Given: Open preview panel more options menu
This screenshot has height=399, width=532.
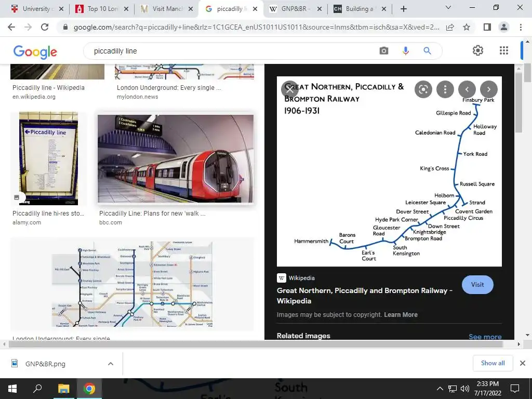Looking at the screenshot, I should point(445,89).
